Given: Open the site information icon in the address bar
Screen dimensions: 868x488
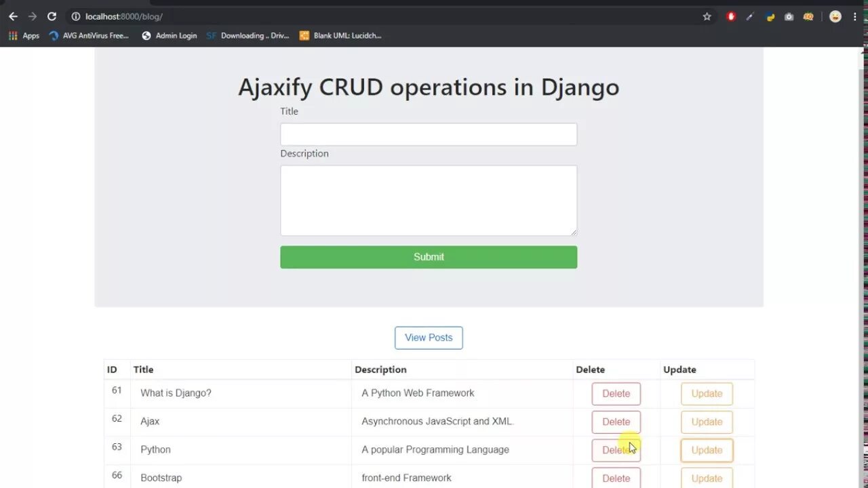Looking at the screenshot, I should coord(76,16).
